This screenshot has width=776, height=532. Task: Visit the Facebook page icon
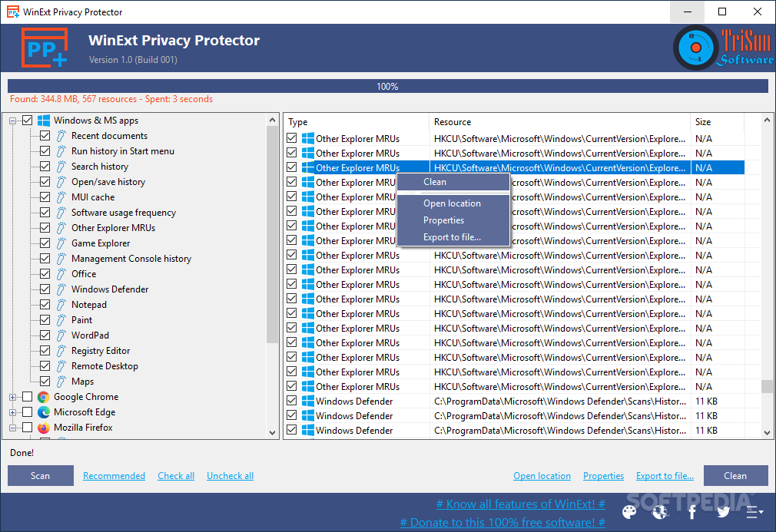pos(691,512)
